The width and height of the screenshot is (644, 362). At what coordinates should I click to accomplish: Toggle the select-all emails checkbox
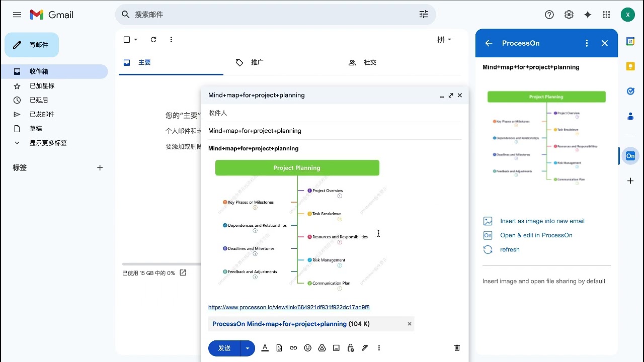(x=127, y=40)
